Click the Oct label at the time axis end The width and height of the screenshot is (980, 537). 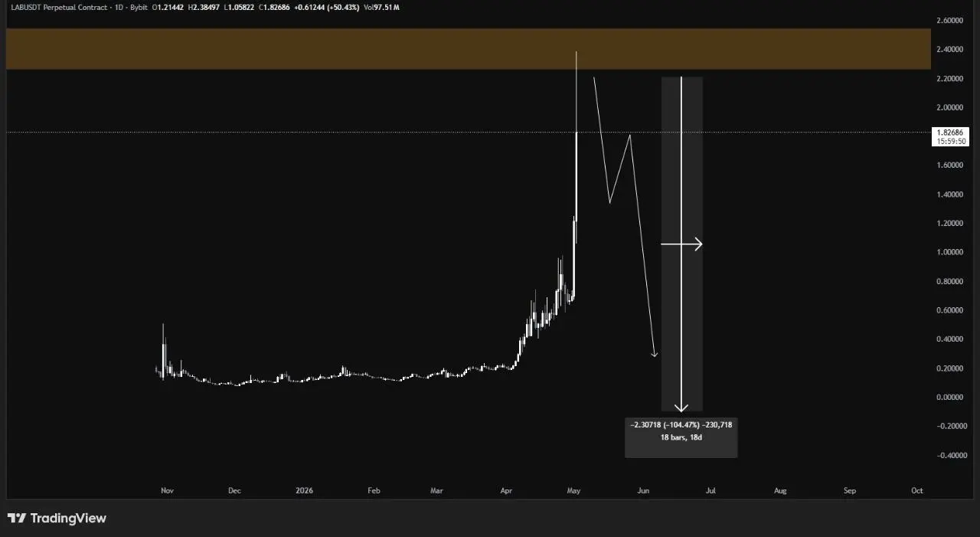pyautogui.click(x=917, y=490)
